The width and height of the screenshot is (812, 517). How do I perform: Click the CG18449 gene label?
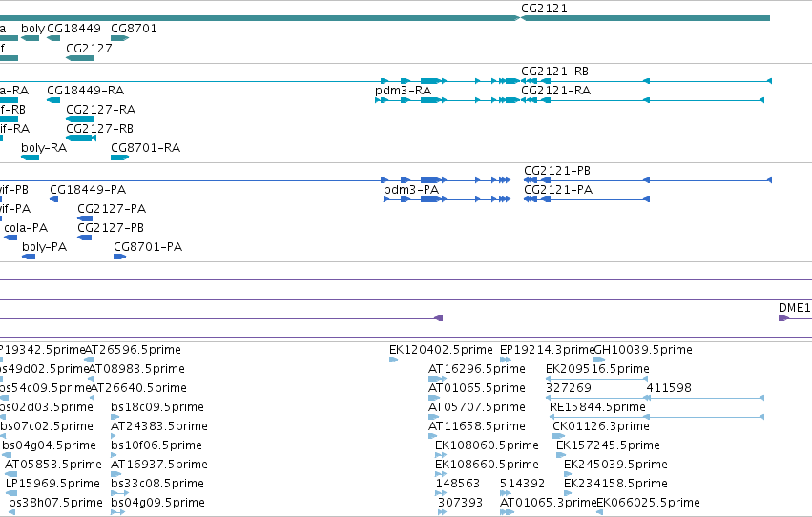tap(73, 29)
